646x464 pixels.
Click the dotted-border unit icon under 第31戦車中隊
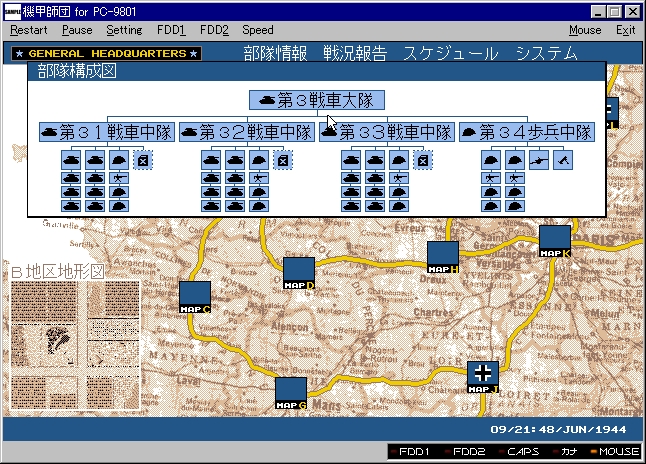point(143,159)
